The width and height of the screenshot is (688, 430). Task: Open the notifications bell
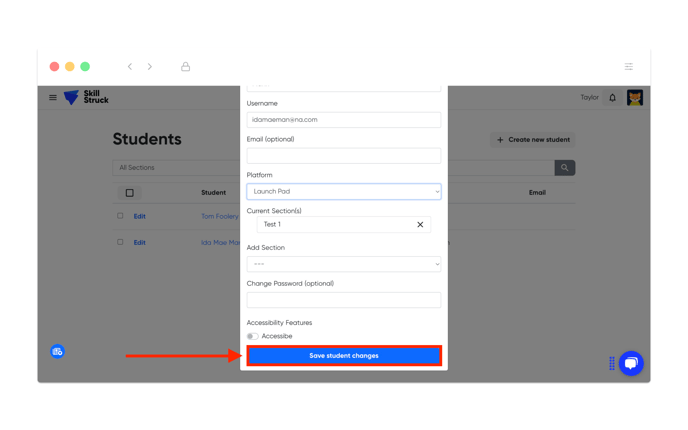point(613,97)
